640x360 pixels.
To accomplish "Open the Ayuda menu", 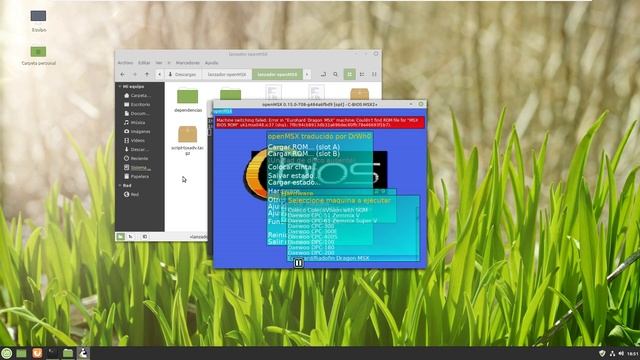I will 211,63.
